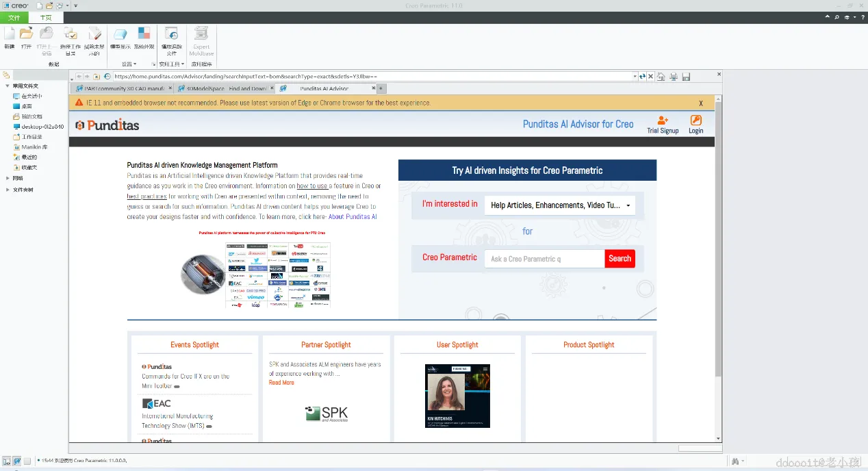Follow the 'how to use' link
Image resolution: width=868 pixels, height=471 pixels.
click(x=312, y=186)
